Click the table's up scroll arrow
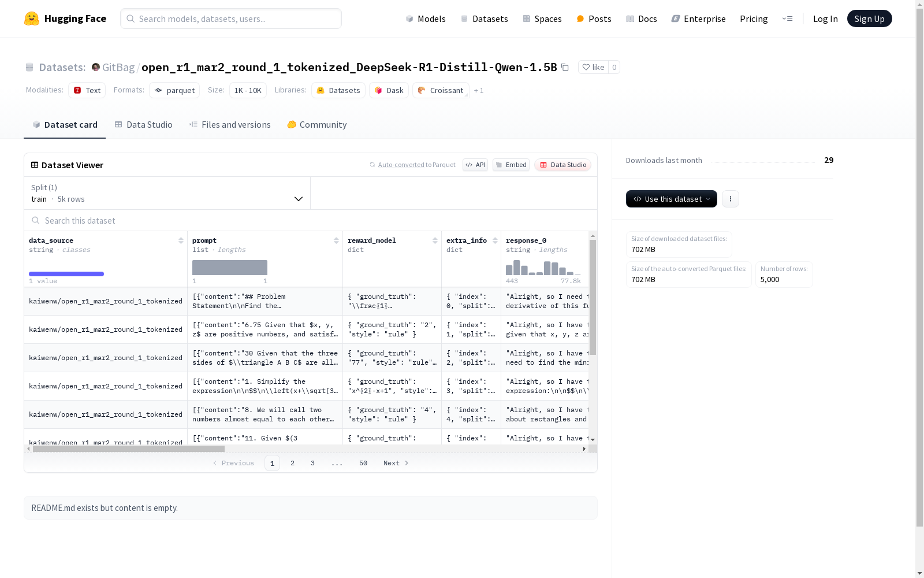This screenshot has height=578, width=924. tap(593, 236)
